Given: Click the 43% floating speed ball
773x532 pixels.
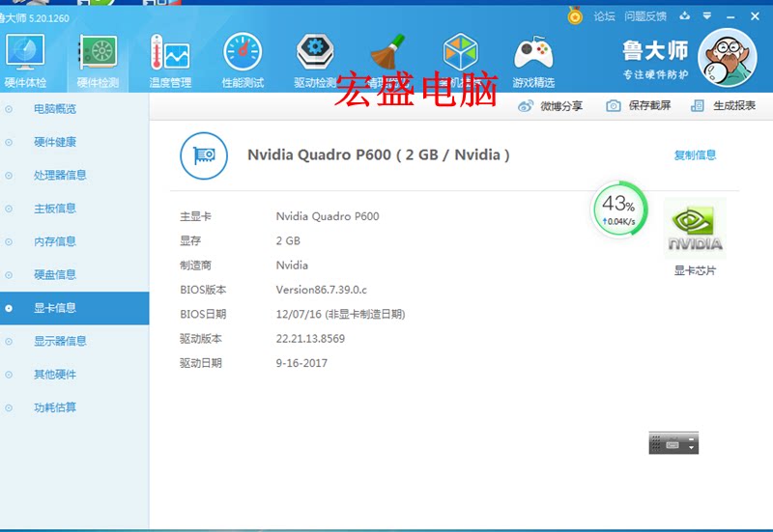Looking at the screenshot, I should [x=619, y=210].
